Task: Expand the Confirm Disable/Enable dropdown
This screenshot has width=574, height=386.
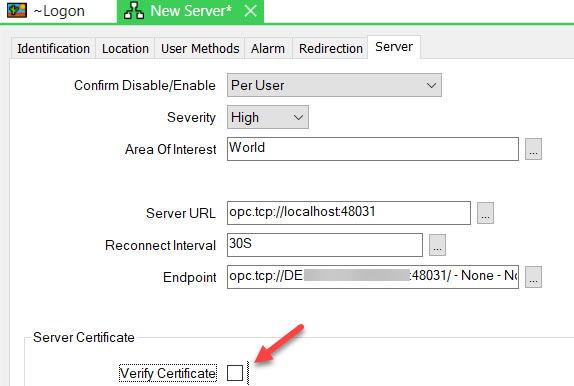Action: 334,85
